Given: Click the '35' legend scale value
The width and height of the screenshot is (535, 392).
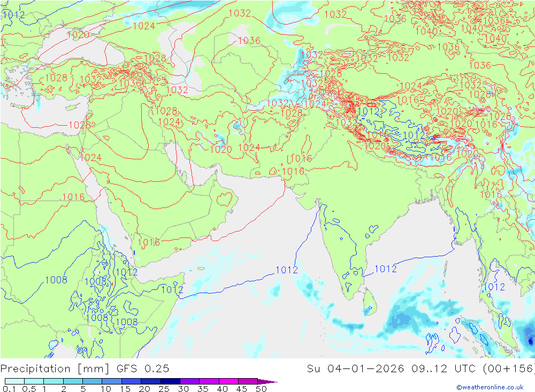Looking at the screenshot, I should click(203, 389).
